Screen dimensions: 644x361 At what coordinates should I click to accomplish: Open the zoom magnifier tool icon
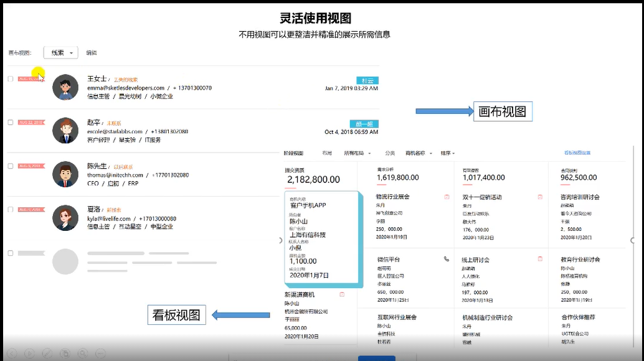[82, 353]
